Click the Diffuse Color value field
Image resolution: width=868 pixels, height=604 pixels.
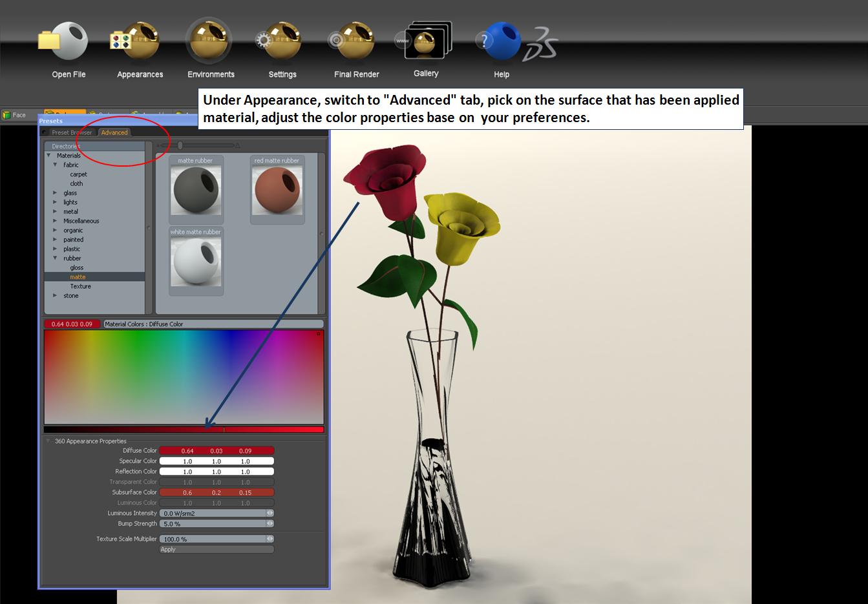tap(217, 451)
